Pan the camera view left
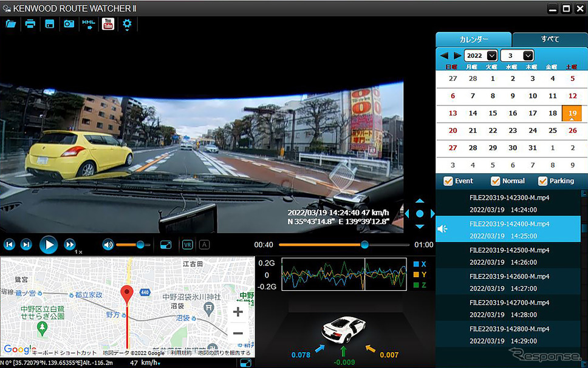Viewport: 588px width, 368px height. 407,214
